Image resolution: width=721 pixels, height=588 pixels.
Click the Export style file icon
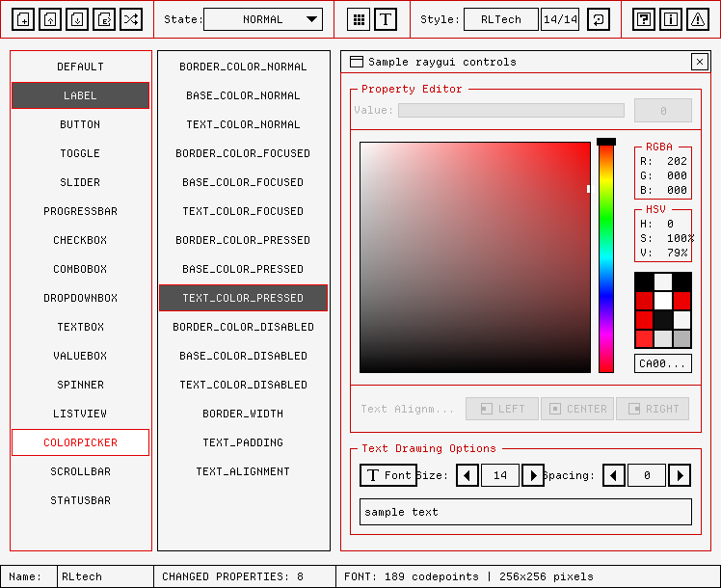104,19
